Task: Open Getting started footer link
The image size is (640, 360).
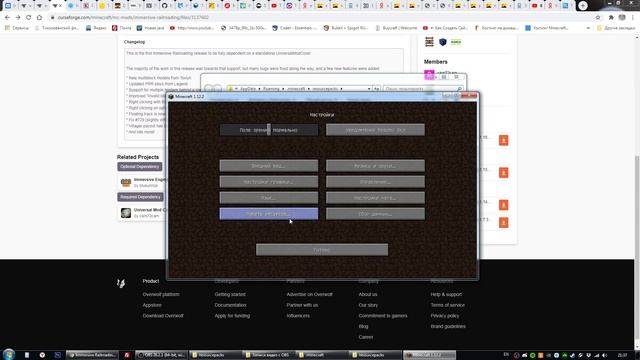Action: pos(230,294)
